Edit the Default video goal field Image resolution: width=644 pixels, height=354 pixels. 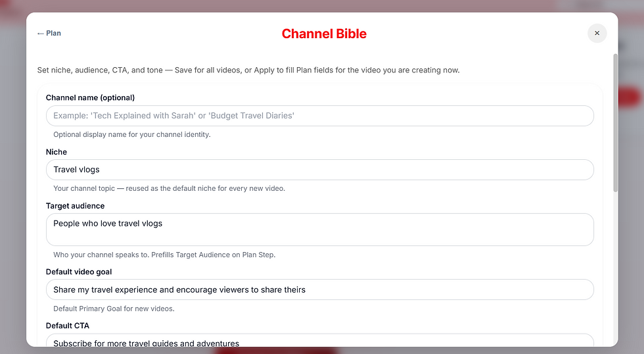(x=319, y=290)
